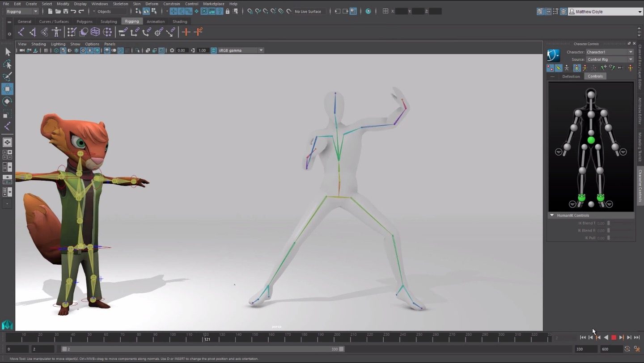Viewport: 644px width, 363px height.
Task: Click the Create Cluster shelf icon
Action: pos(107,32)
